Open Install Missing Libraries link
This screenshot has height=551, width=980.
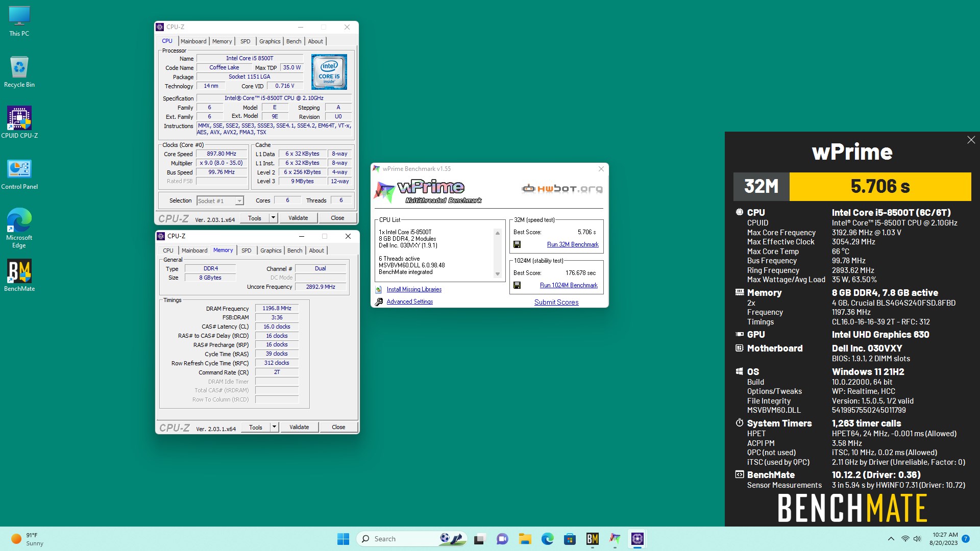[x=414, y=289]
